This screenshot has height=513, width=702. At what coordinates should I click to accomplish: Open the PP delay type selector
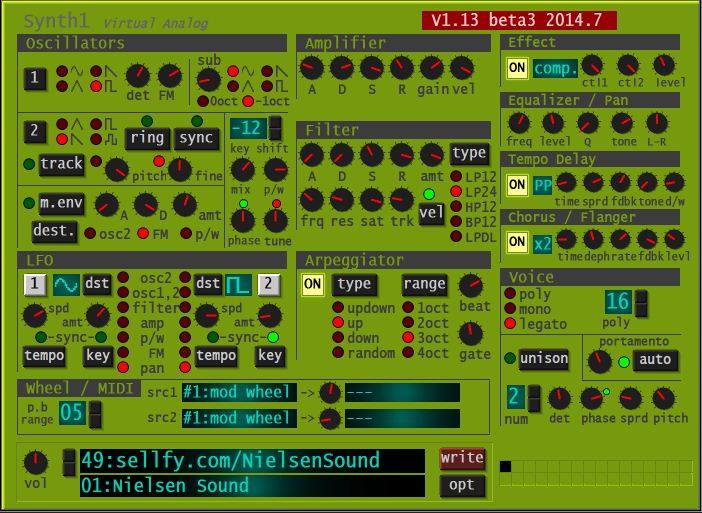542,185
